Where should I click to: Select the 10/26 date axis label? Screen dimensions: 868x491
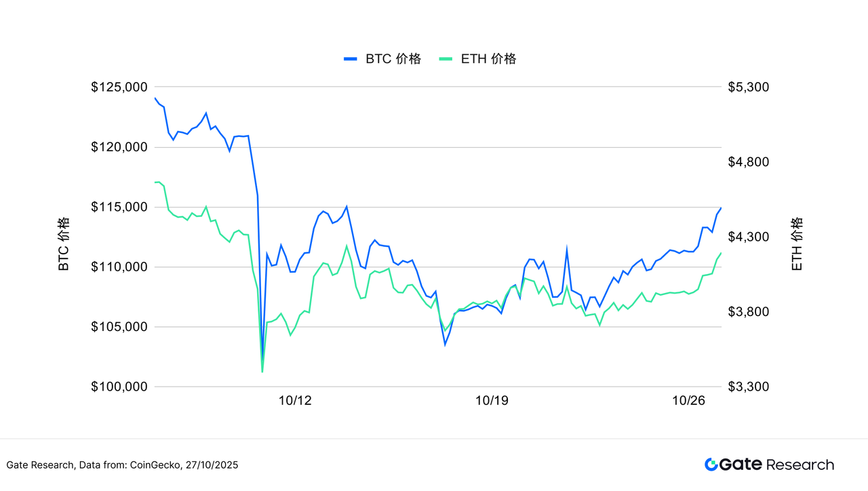[688, 401]
